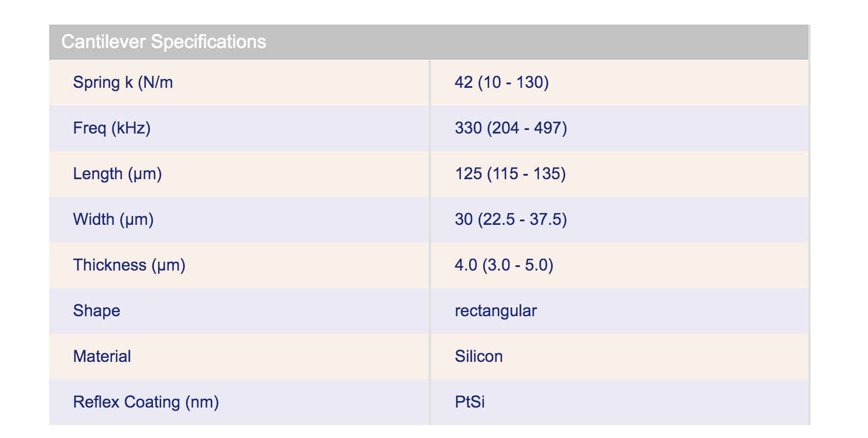Image resolution: width=868 pixels, height=438 pixels.
Task: Click the rectangular shape value
Action: pyautogui.click(x=495, y=311)
